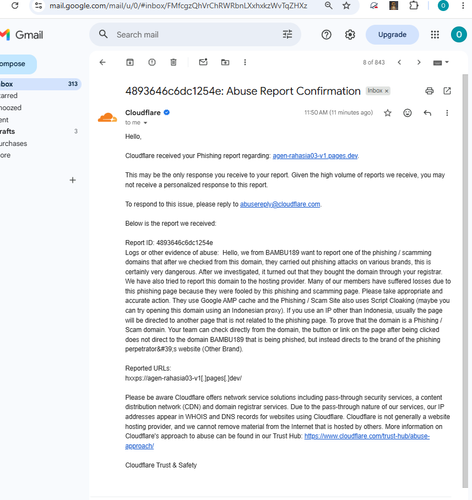Open agen-rahasia03-v1.pages.dev link
This screenshot has width=472, height=500.
(315, 156)
